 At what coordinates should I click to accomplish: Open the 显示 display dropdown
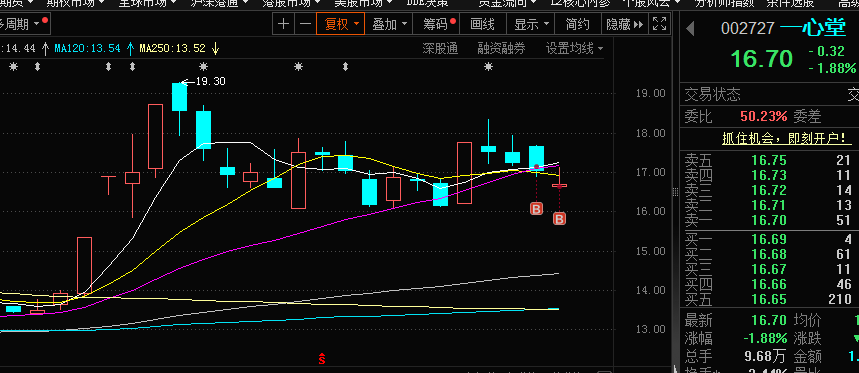(x=531, y=24)
